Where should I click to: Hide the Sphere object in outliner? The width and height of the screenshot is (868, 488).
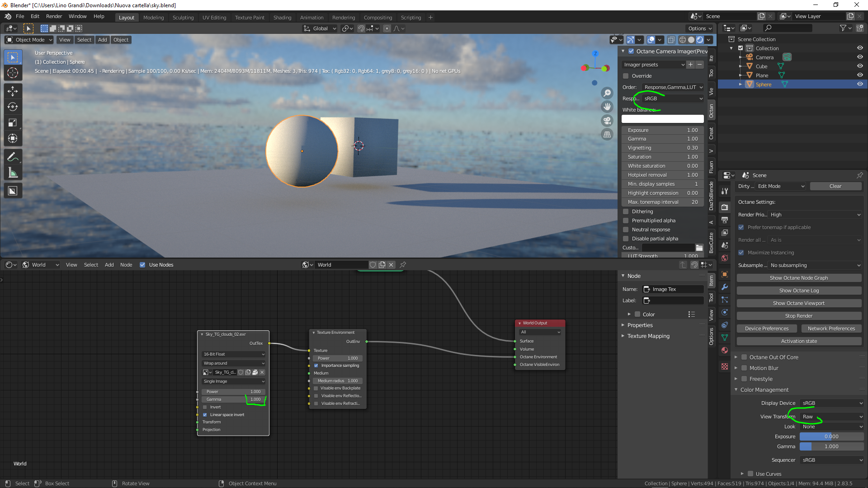coord(860,84)
